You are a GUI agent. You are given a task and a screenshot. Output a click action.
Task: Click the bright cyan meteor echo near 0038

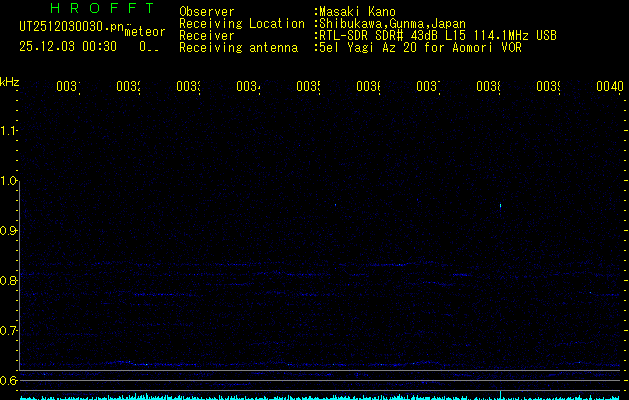tap(500, 206)
